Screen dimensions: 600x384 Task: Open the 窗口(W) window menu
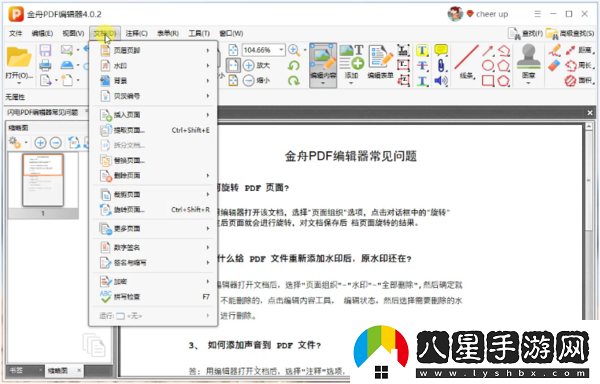pos(231,33)
